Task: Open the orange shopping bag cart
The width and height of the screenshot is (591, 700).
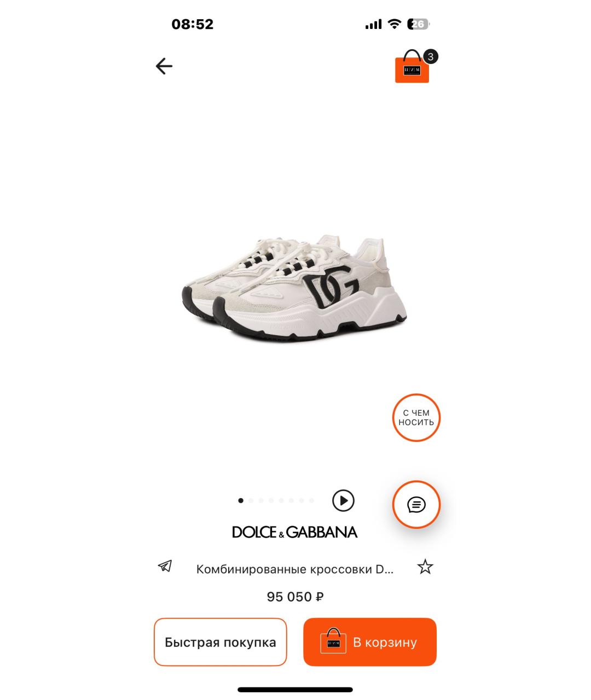Action: click(412, 67)
